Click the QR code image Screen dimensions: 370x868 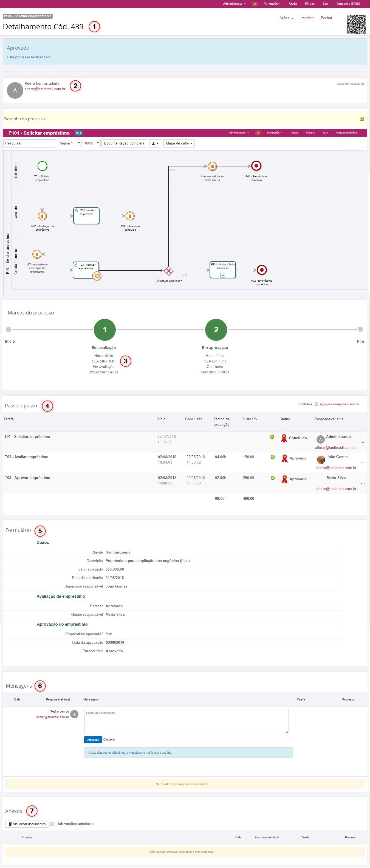click(x=356, y=24)
